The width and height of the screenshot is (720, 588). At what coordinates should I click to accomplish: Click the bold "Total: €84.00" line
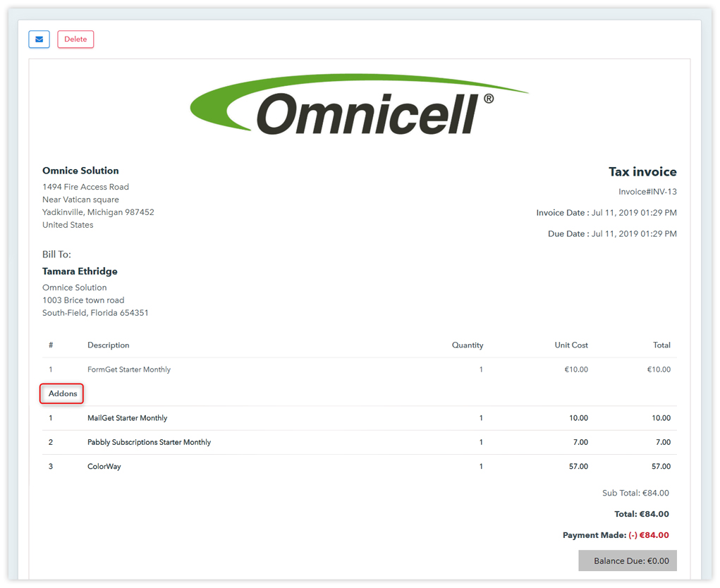pos(642,515)
